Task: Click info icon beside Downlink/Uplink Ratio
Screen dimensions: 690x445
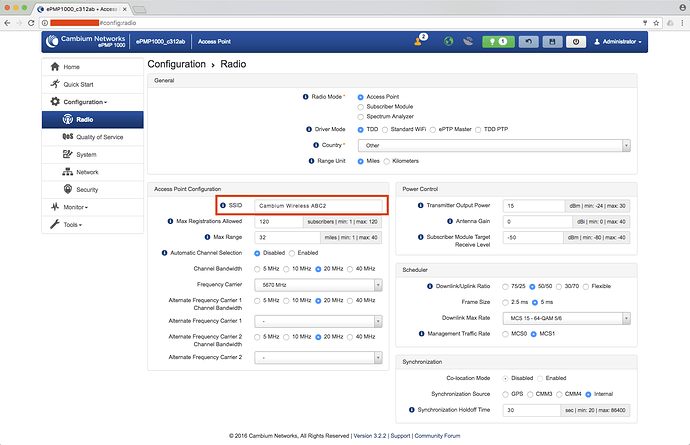Action: pos(429,287)
